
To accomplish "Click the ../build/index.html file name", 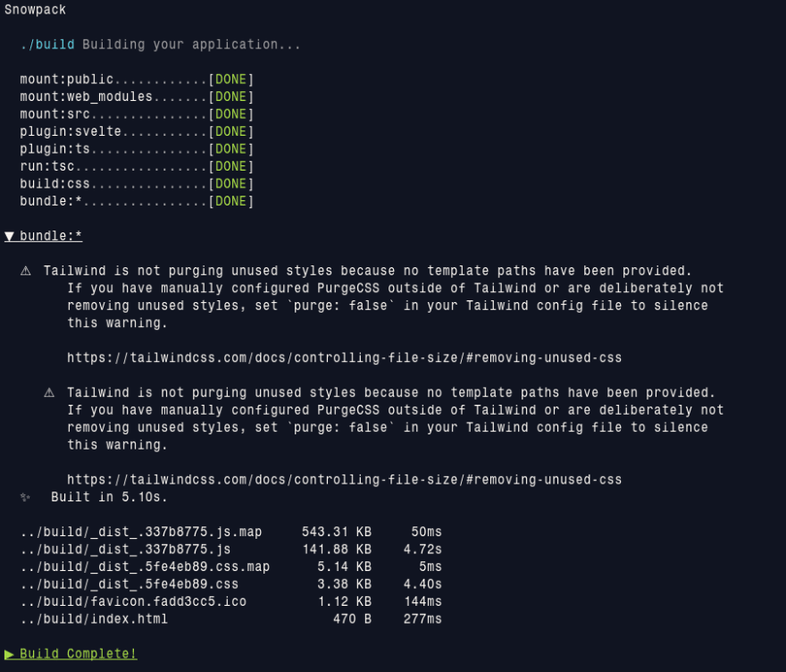I will tap(95, 619).
